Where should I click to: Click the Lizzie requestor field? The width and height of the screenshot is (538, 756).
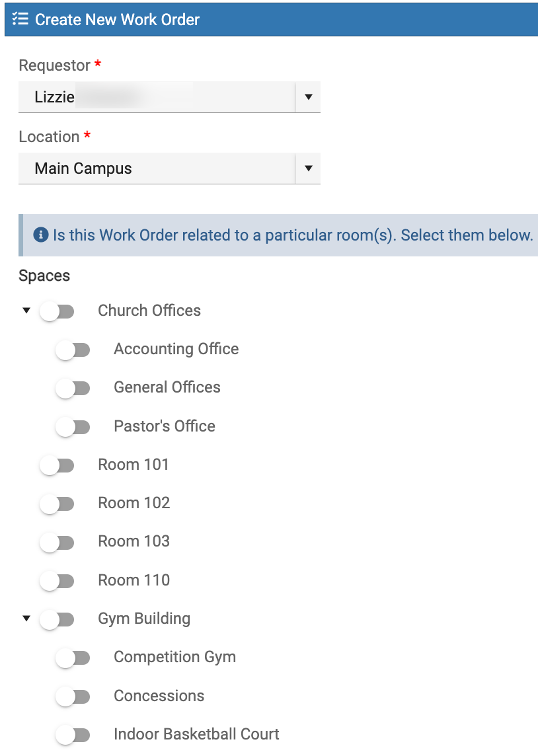[169, 97]
